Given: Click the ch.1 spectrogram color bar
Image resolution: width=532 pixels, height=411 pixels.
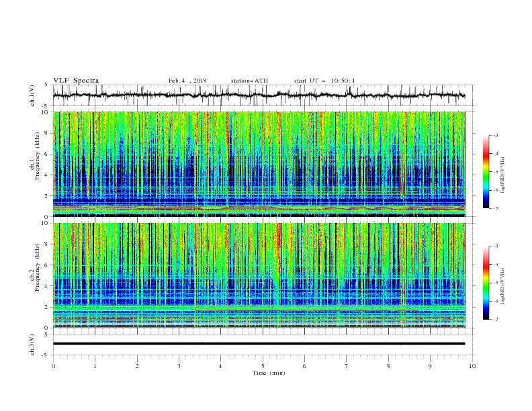Looking at the screenshot, I should pyautogui.click(x=486, y=172).
